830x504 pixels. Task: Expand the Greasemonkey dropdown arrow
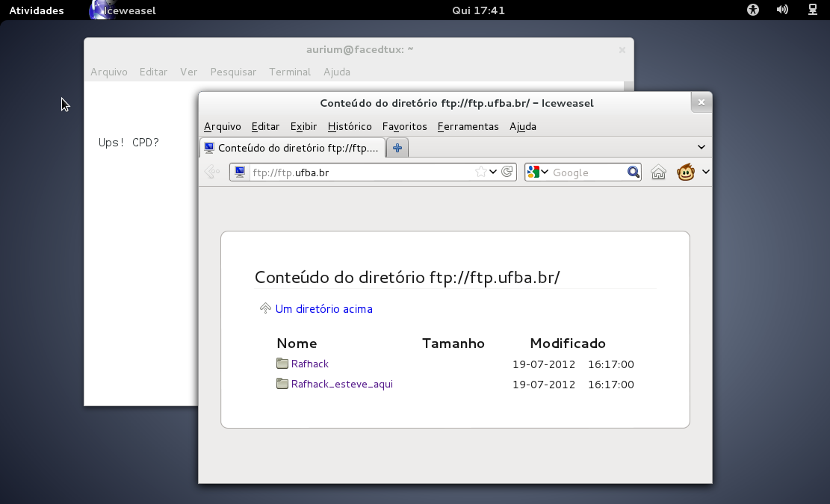point(705,172)
